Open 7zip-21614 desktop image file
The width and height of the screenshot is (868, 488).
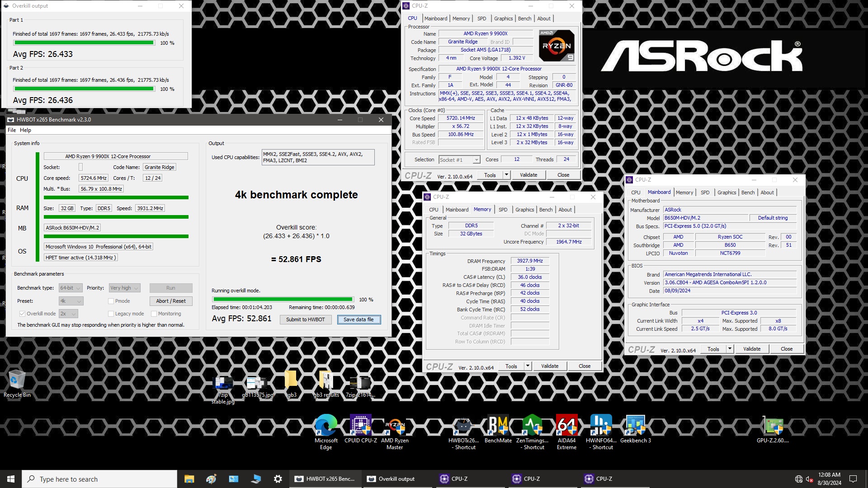click(360, 387)
